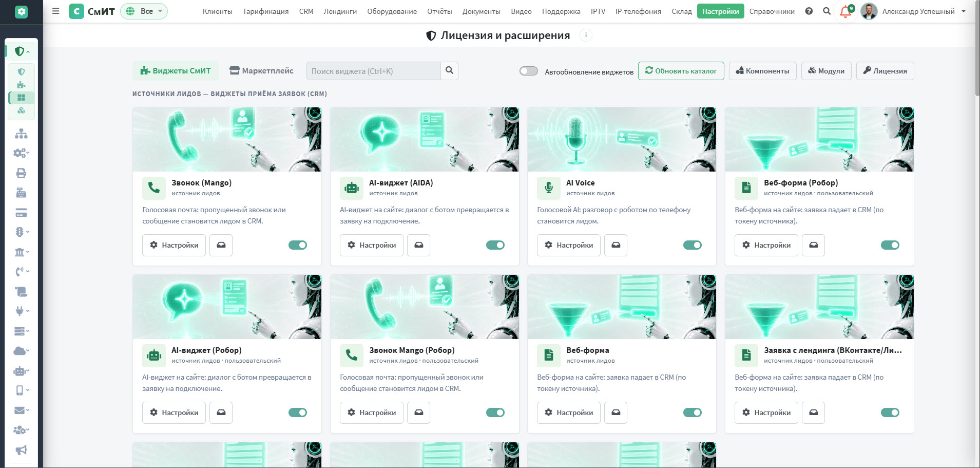
Task: Toggle the Звонок Mango (Робор) widget switch
Action: pos(495,413)
